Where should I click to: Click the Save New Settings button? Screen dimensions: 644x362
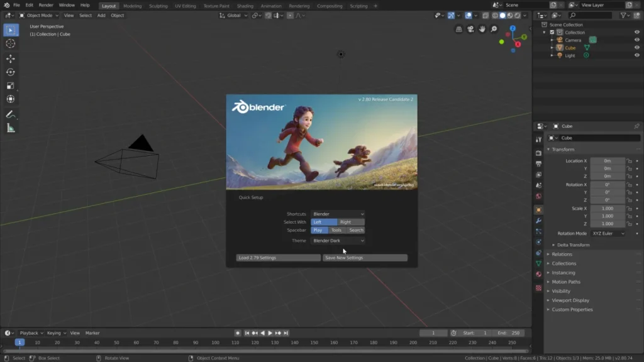click(365, 258)
